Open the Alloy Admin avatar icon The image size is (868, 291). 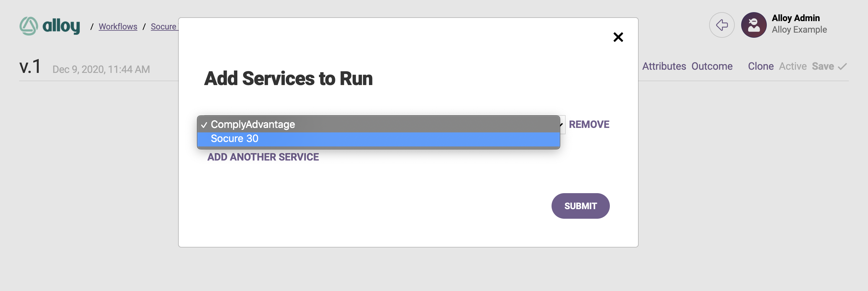753,25
